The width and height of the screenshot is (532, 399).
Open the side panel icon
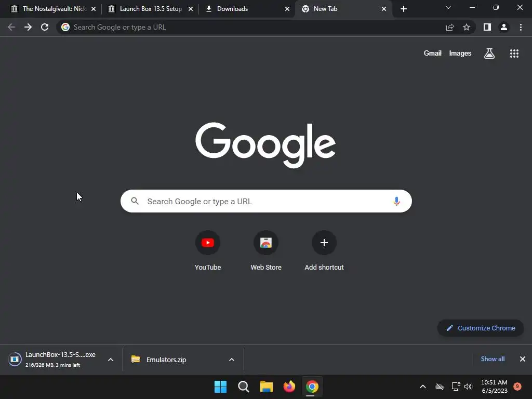(487, 27)
